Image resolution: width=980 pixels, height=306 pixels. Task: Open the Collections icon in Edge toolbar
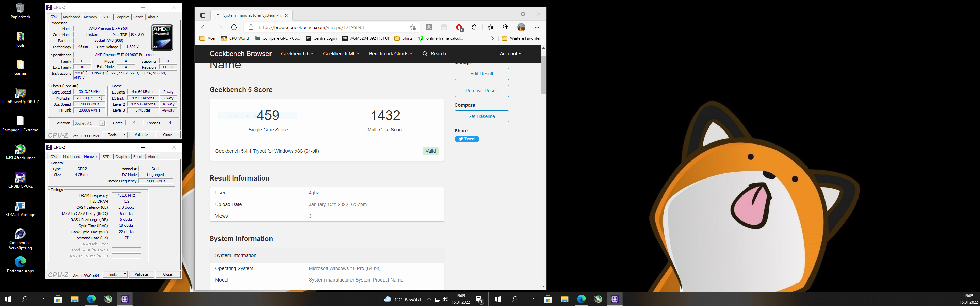(506, 27)
